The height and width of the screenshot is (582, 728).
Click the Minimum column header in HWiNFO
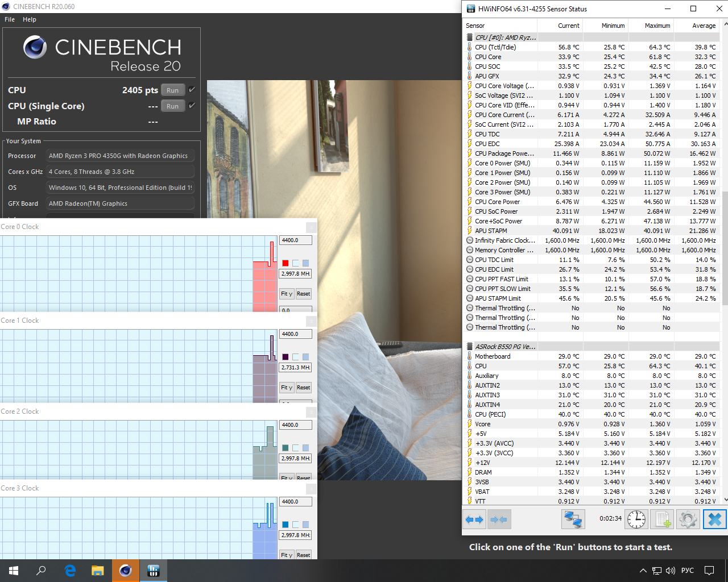coord(606,26)
